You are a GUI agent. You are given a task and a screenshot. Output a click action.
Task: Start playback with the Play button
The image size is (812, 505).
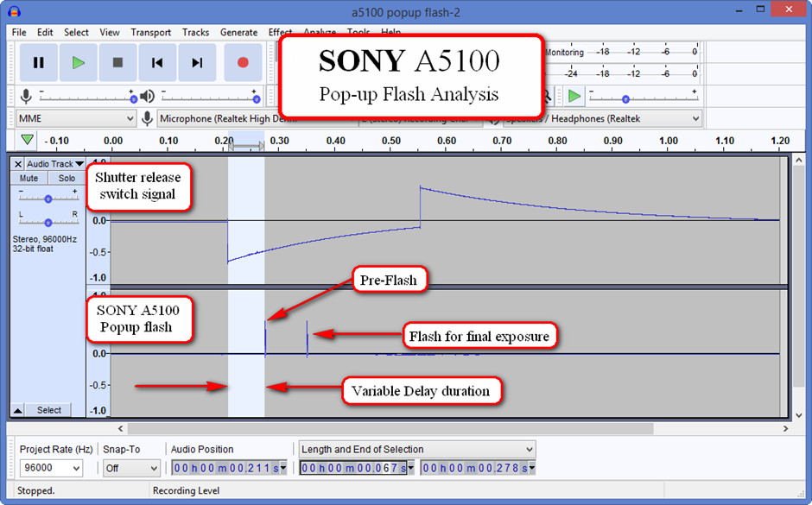[78, 62]
